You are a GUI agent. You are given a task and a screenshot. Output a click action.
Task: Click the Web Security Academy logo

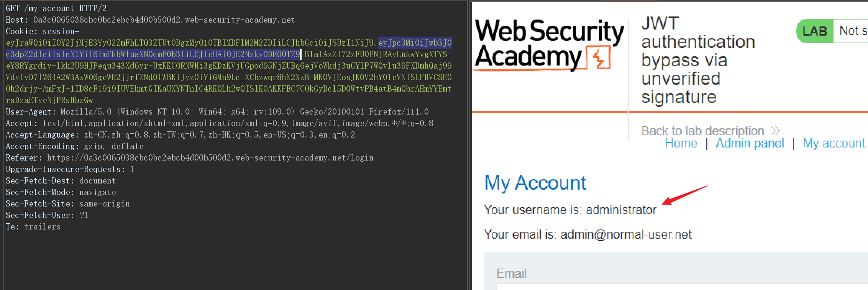pos(549,45)
